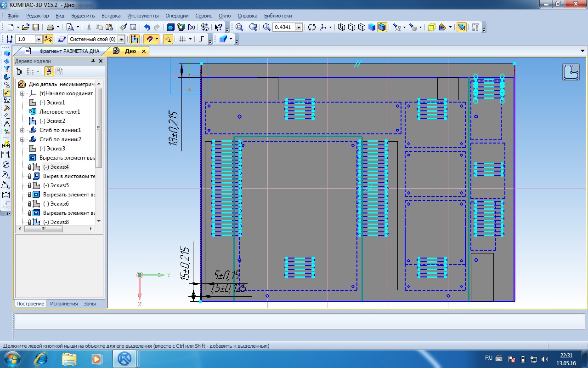Expand the Сгиб по линии:1 tree node
The image size is (588, 368).
click(x=22, y=130)
